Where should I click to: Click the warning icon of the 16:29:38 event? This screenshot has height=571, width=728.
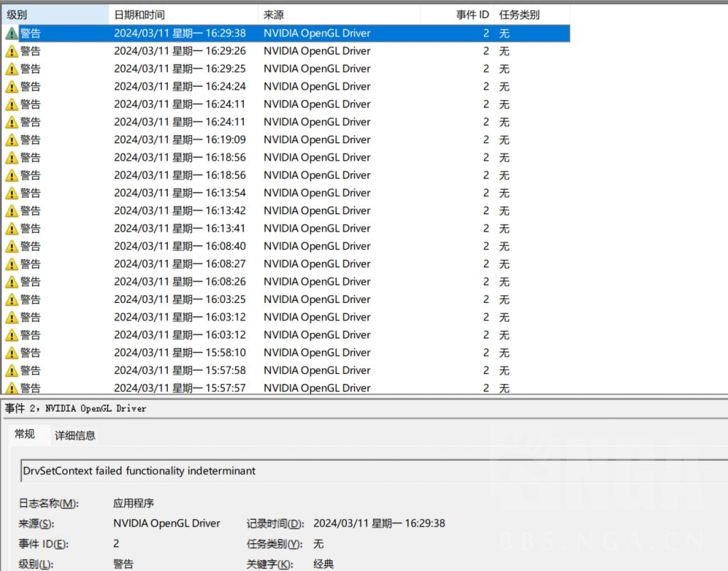pos(11,33)
